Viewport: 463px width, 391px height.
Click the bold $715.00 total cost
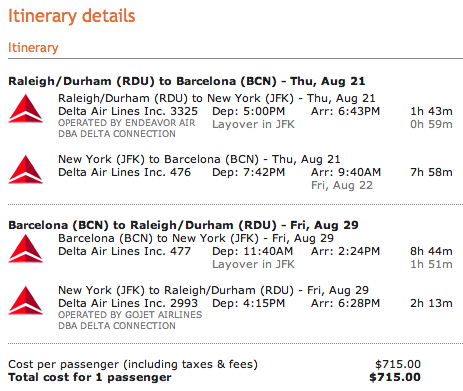[395, 377]
